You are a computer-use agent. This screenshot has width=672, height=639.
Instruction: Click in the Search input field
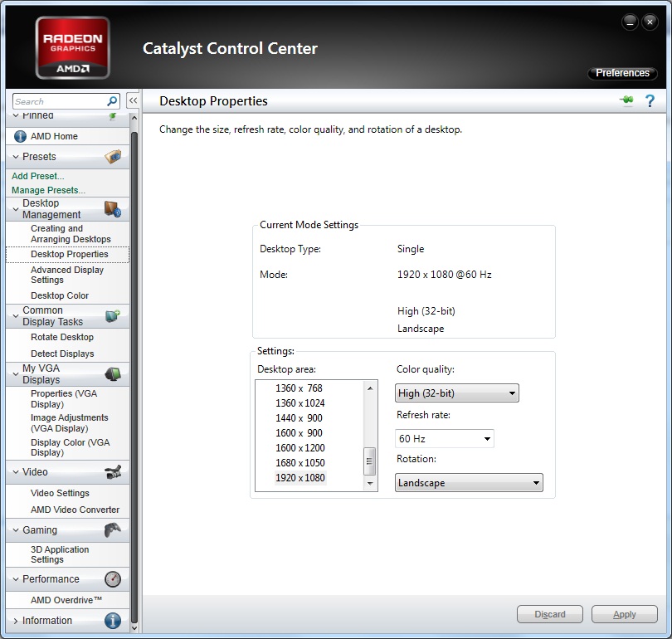pos(58,101)
